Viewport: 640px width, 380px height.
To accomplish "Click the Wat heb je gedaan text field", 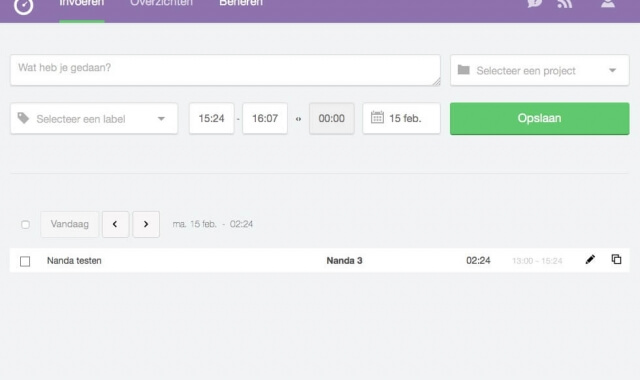I will 225,70.
